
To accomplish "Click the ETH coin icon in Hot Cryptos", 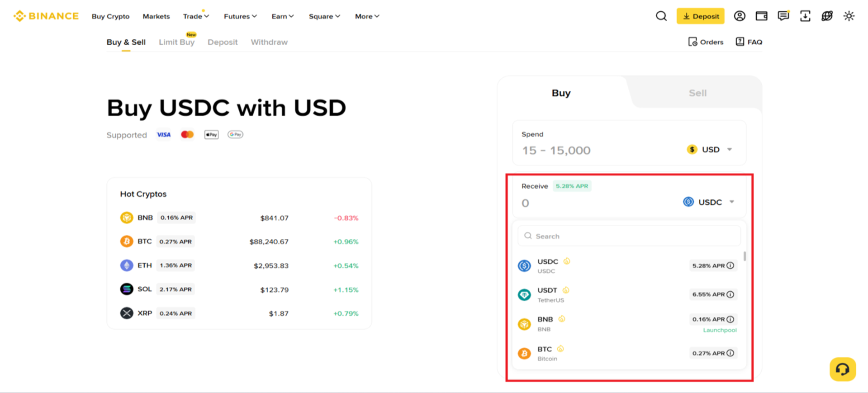I will 127,265.
